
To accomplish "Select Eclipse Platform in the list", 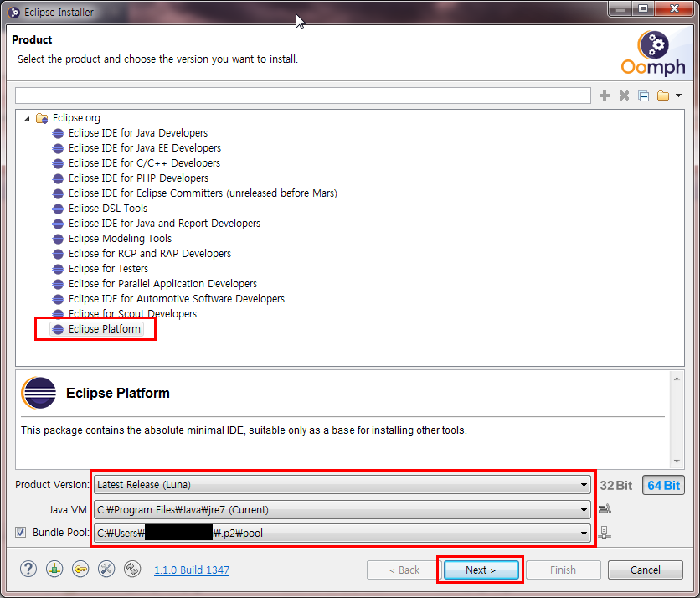I will pos(104,329).
